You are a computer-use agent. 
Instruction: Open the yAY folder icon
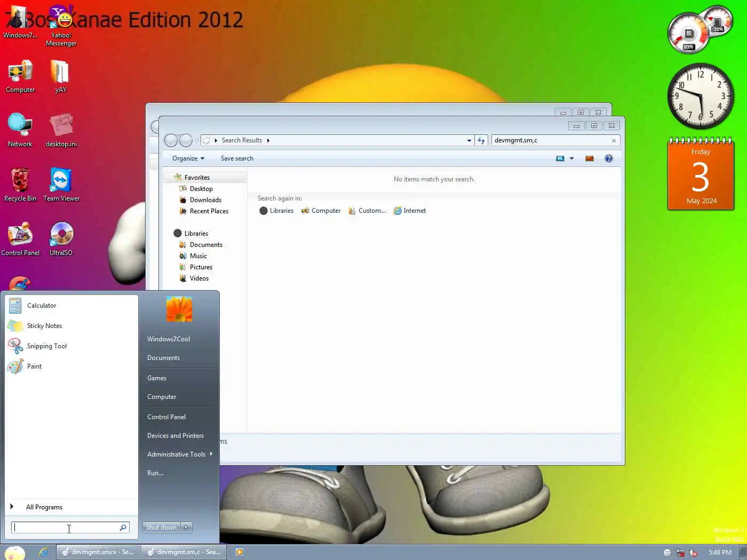[60, 76]
